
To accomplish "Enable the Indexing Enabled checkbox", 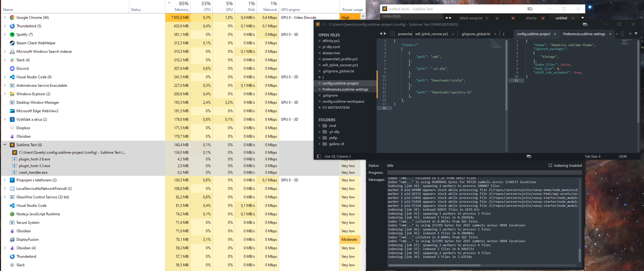I will pyautogui.click(x=550, y=165).
